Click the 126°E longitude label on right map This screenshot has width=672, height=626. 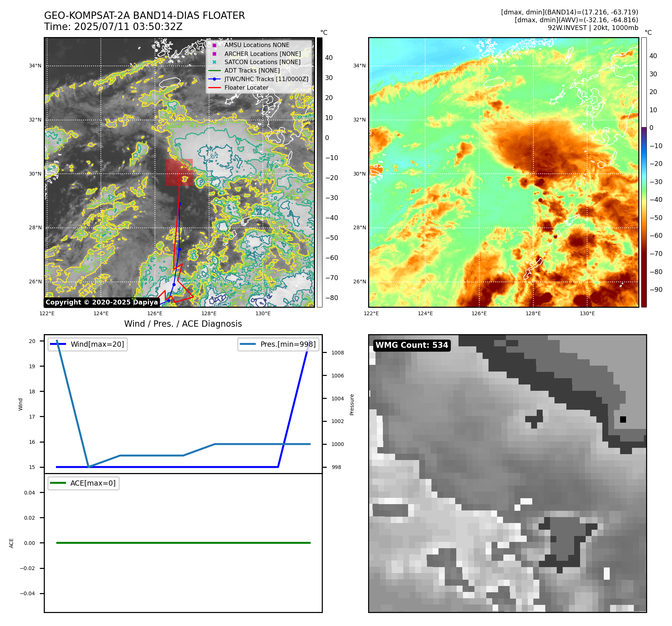coord(479,313)
